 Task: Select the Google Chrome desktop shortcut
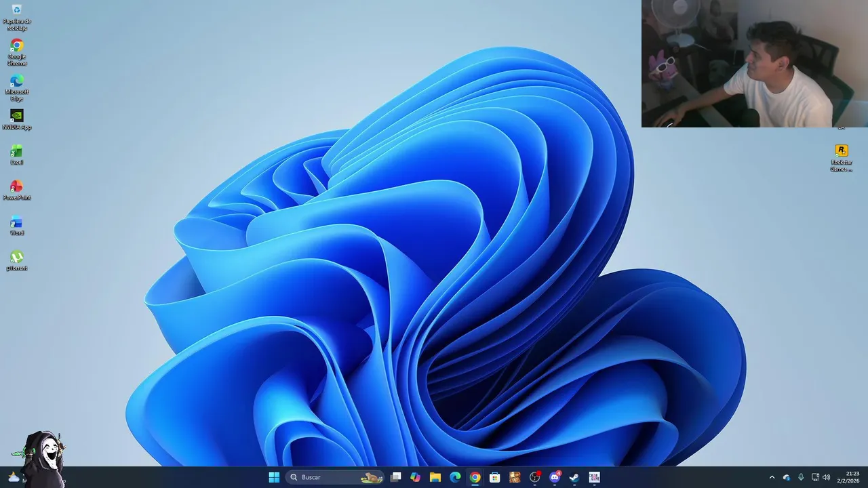(17, 53)
